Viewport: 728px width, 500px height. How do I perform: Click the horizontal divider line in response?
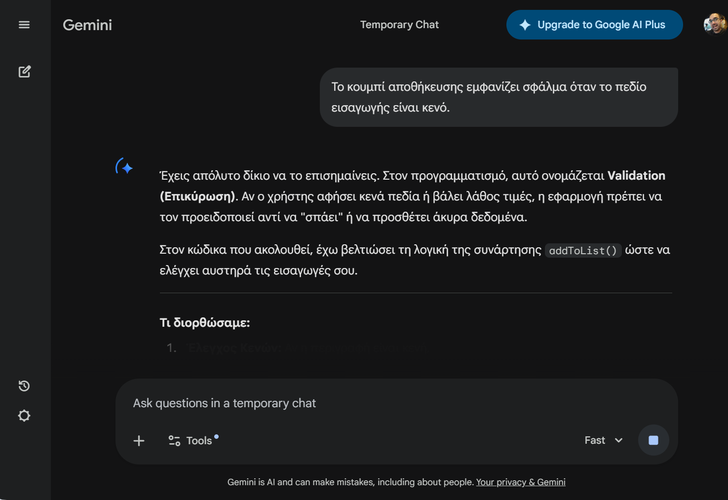pyautogui.click(x=415, y=293)
